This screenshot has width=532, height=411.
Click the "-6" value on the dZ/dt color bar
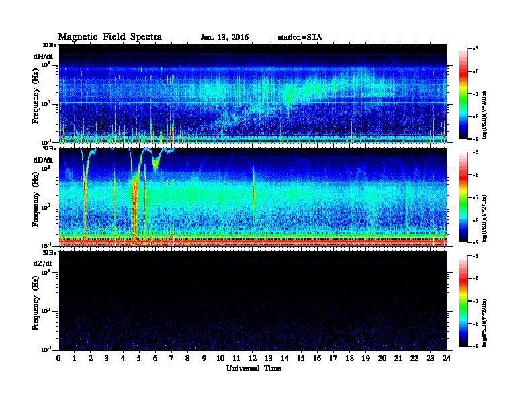(x=476, y=279)
